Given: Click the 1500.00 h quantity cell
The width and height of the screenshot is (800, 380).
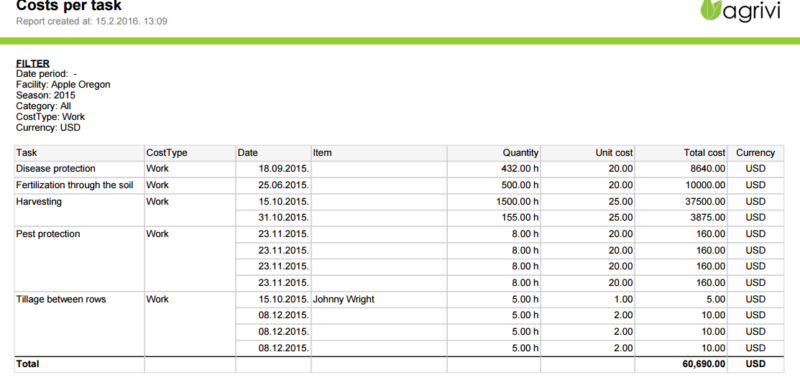Looking at the screenshot, I should pyautogui.click(x=494, y=201).
